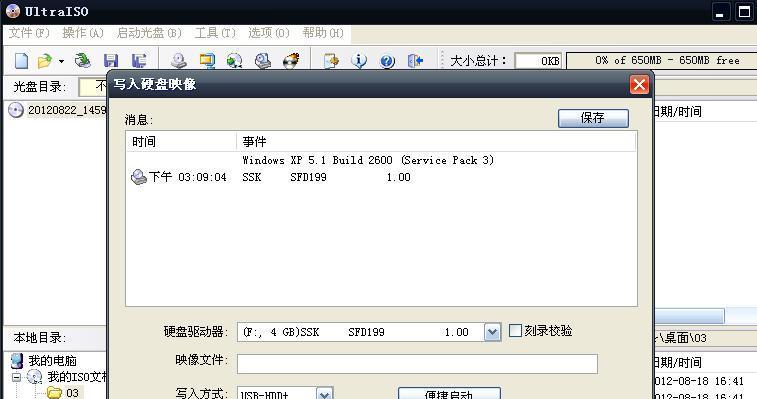Click the 便捷启动 button

coord(449,393)
